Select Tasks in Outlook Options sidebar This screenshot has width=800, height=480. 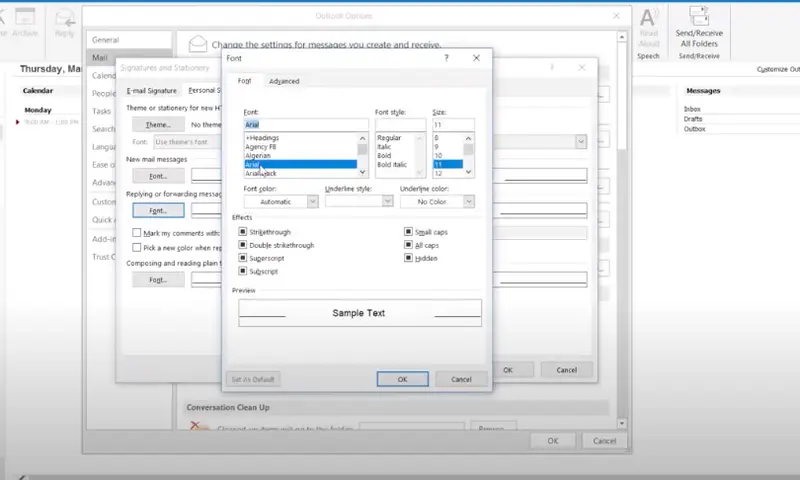coord(102,111)
